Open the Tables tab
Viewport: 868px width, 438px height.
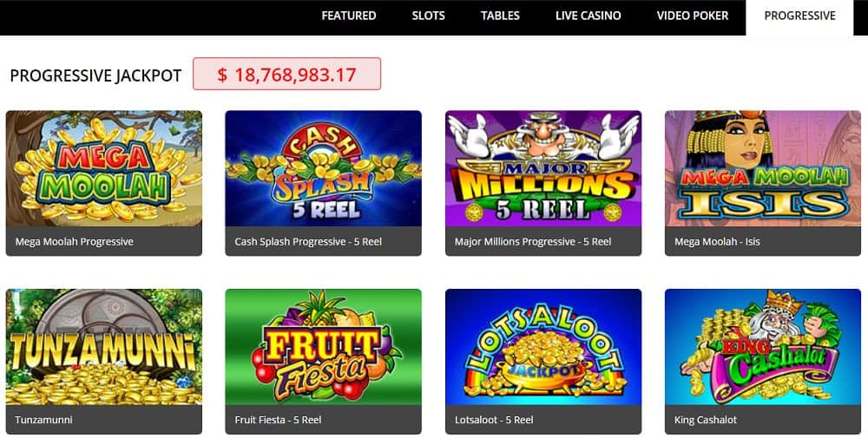pos(500,16)
